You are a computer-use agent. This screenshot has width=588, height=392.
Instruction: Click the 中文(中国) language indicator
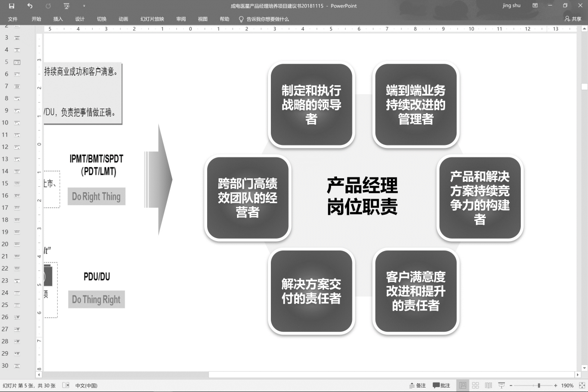point(86,386)
